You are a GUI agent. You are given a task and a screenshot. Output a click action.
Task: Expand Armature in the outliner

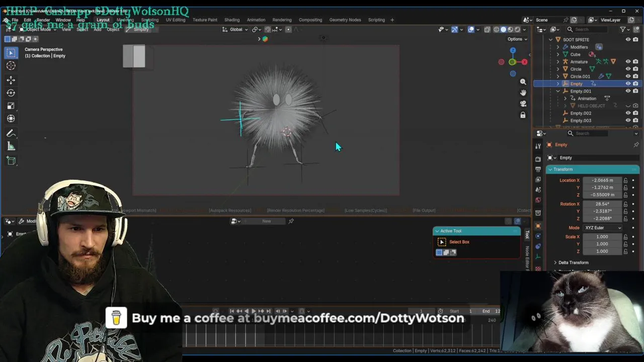(x=558, y=62)
